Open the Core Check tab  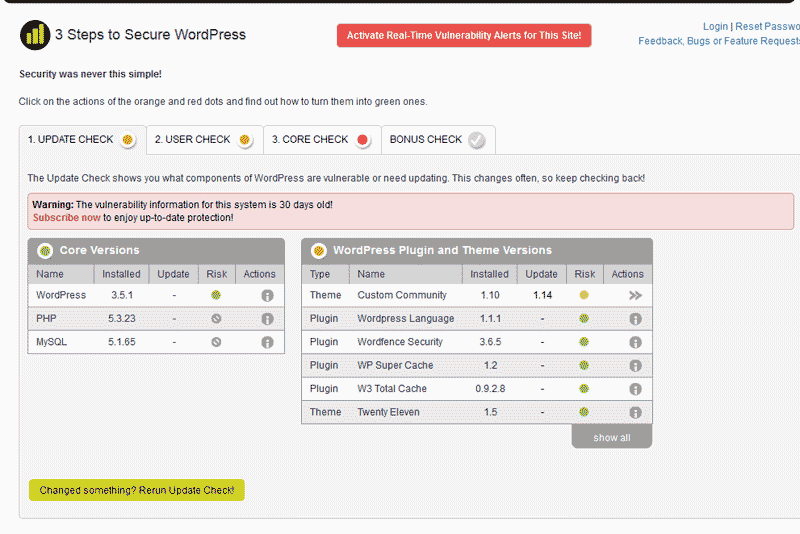pos(321,140)
